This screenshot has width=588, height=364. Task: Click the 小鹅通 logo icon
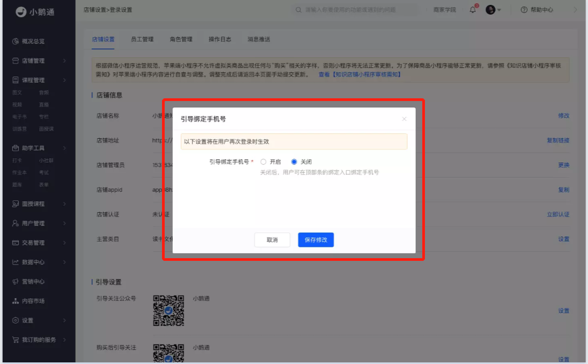click(x=21, y=12)
